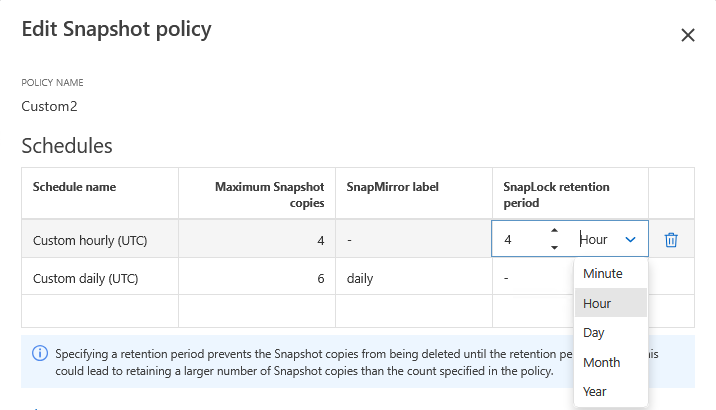Click the retention period number field

click(x=520, y=240)
